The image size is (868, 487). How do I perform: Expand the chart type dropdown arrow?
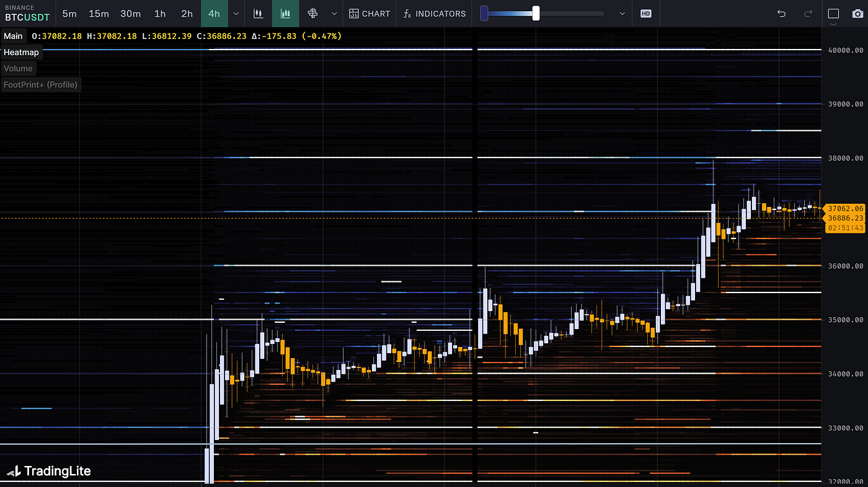pos(334,14)
